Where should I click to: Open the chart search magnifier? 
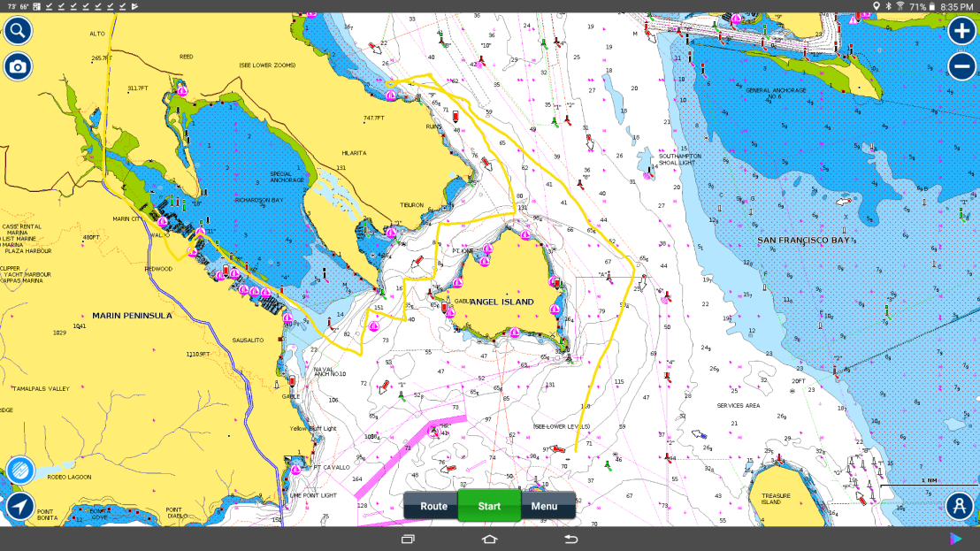tap(17, 32)
